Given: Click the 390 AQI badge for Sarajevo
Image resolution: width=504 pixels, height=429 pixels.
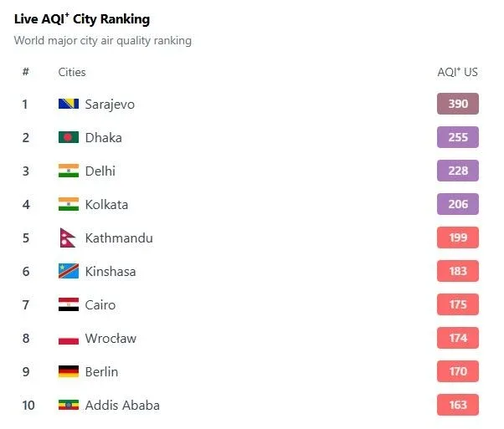Looking at the screenshot, I should [x=457, y=104].
